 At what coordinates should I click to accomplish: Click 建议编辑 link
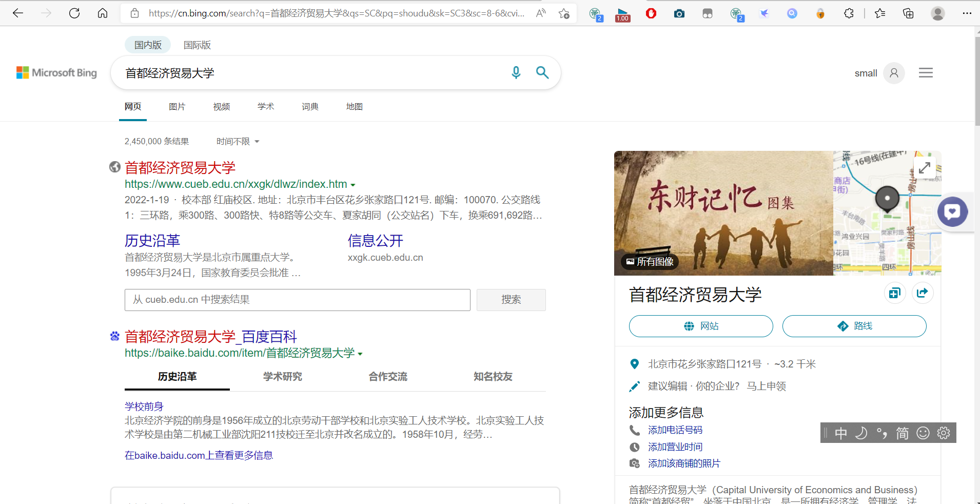tap(668, 386)
